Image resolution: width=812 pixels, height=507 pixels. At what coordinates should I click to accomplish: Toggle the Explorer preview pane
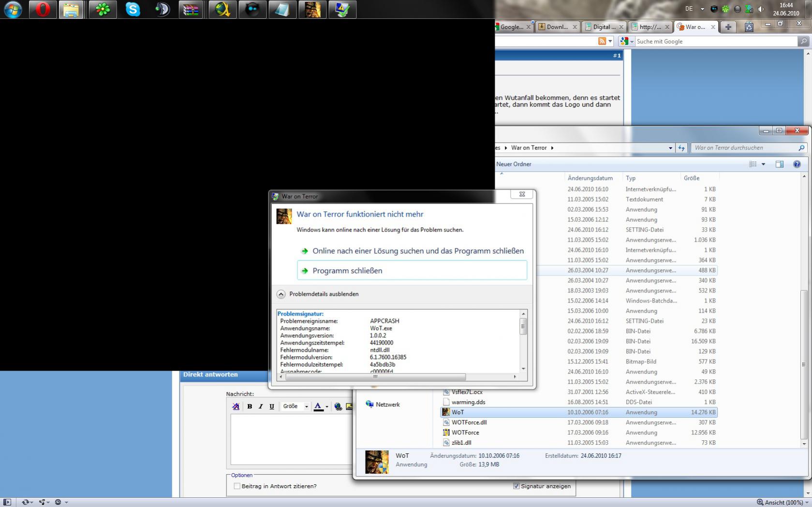pos(779,164)
